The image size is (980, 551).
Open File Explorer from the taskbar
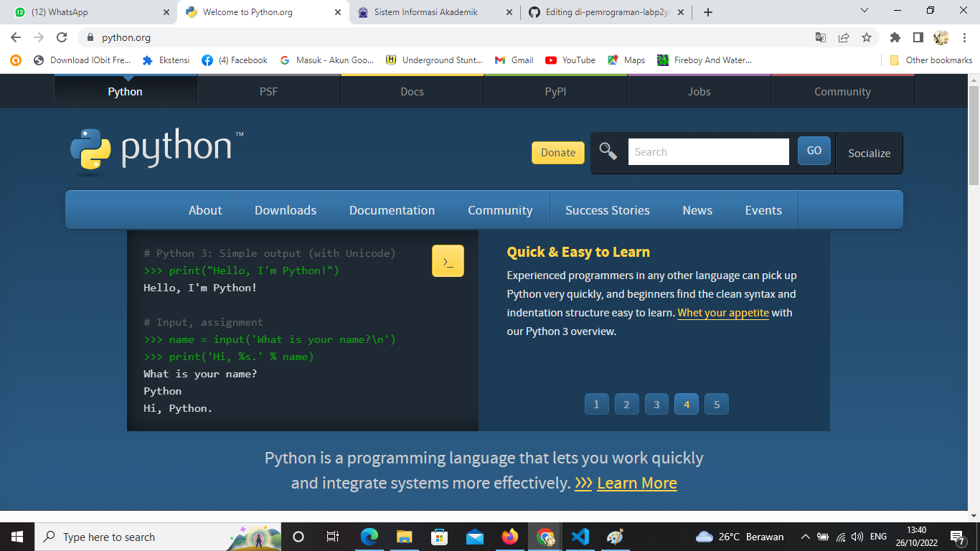pos(405,537)
